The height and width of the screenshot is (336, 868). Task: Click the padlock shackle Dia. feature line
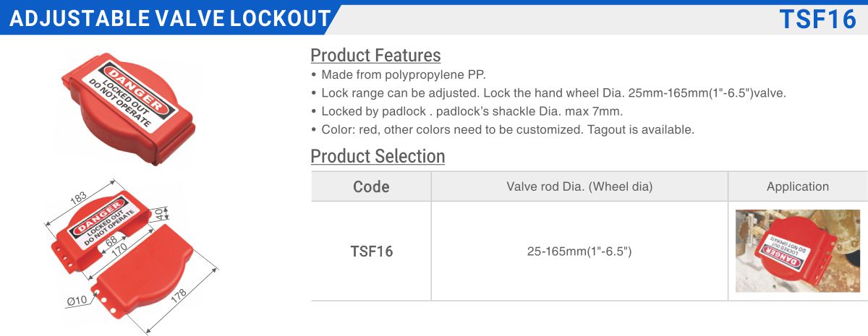tap(467, 111)
